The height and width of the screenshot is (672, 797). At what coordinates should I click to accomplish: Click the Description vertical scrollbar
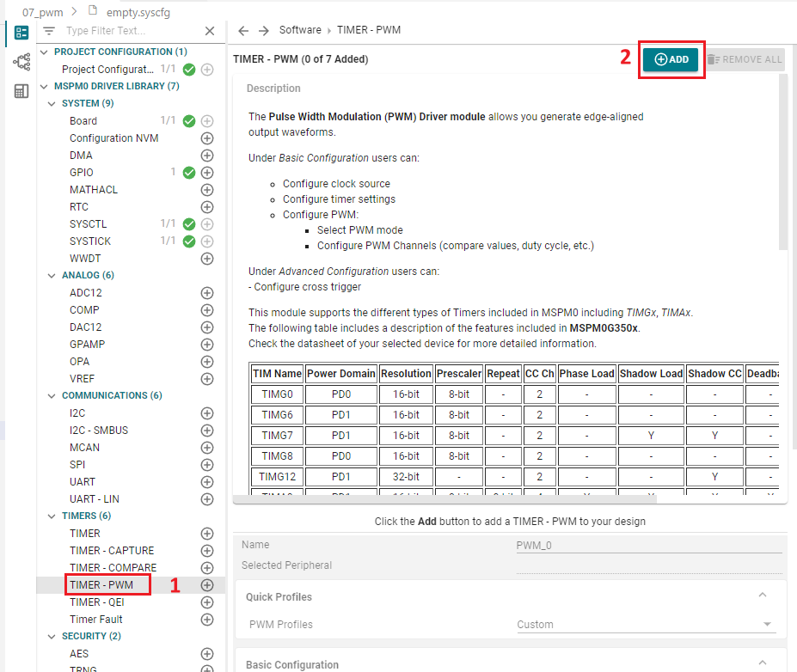tap(782, 162)
